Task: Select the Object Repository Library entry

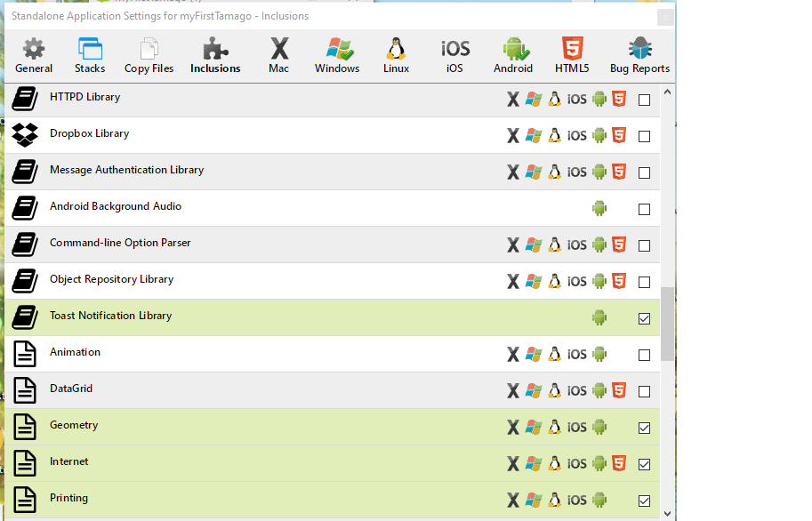Action: tap(111, 279)
